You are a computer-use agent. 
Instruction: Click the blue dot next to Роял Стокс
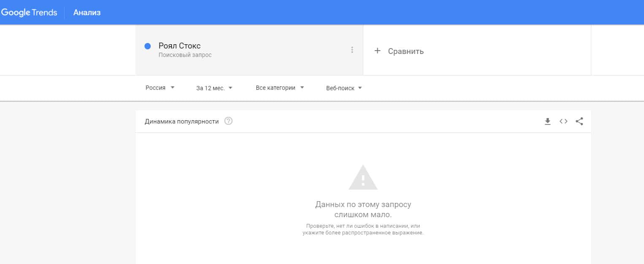[148, 46]
